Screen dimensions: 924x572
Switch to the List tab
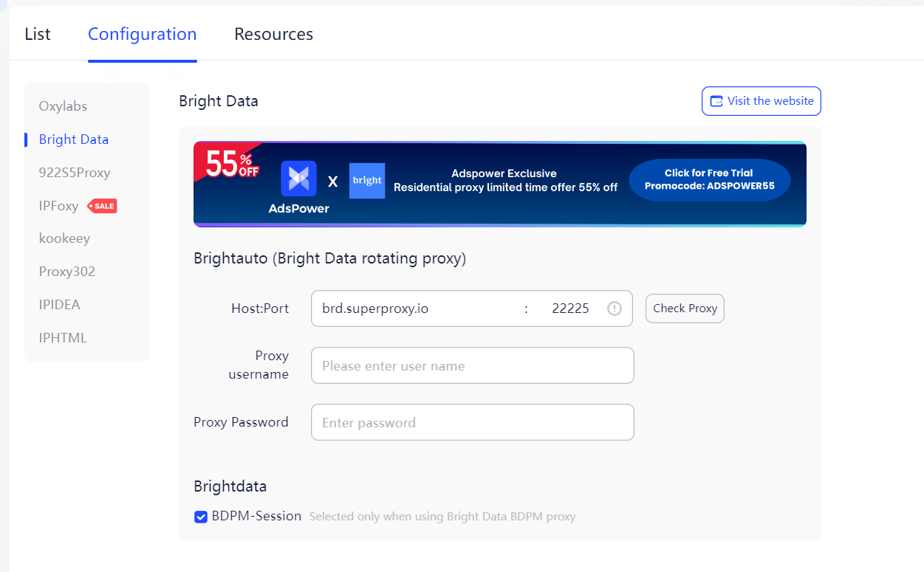pos(37,34)
